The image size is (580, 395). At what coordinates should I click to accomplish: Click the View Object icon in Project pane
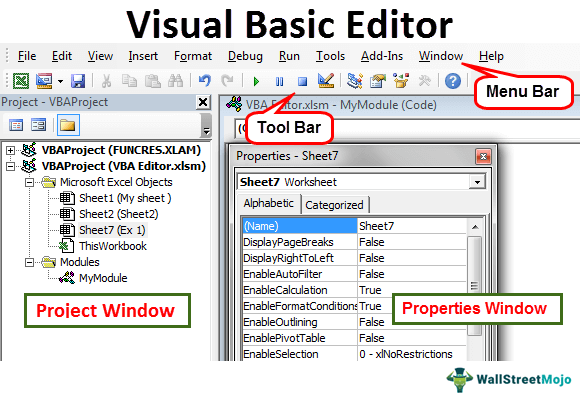pos(38,125)
